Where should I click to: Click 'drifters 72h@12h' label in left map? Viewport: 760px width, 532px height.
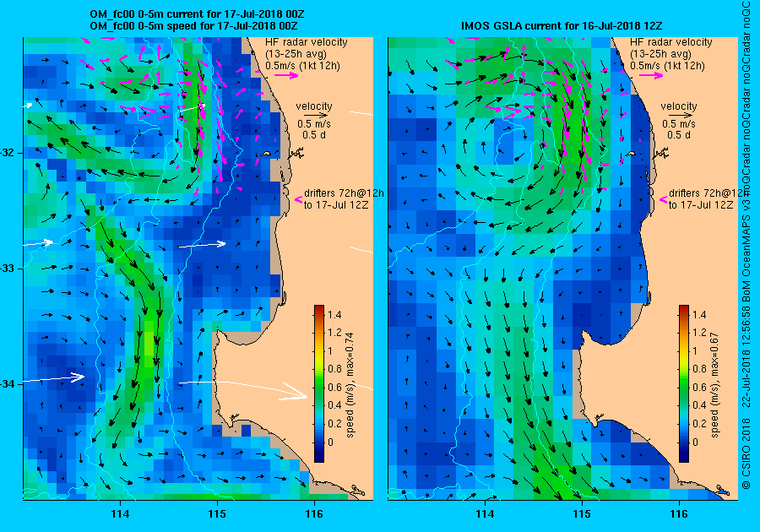point(345,193)
